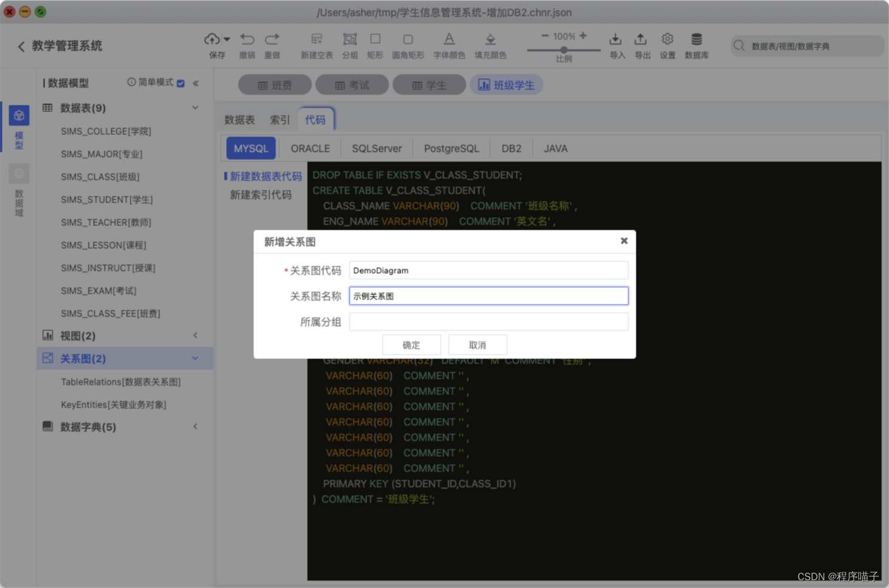Collapse the data model side panel

pos(196,83)
